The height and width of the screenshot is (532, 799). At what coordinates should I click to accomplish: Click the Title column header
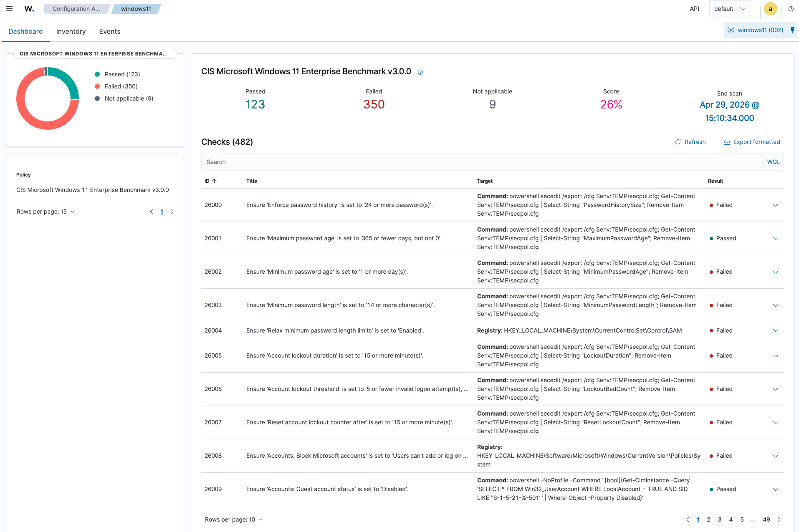[x=252, y=181]
